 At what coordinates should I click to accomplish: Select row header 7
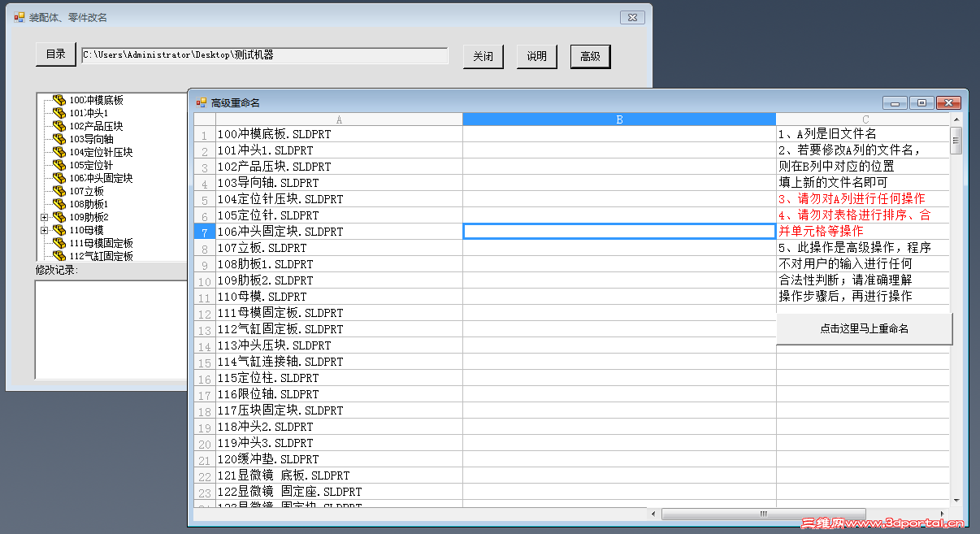[205, 232]
